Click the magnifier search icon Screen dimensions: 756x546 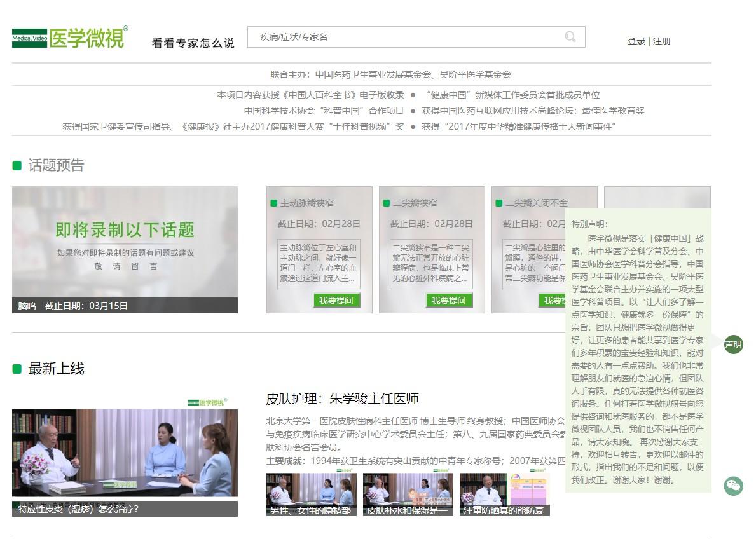point(570,37)
